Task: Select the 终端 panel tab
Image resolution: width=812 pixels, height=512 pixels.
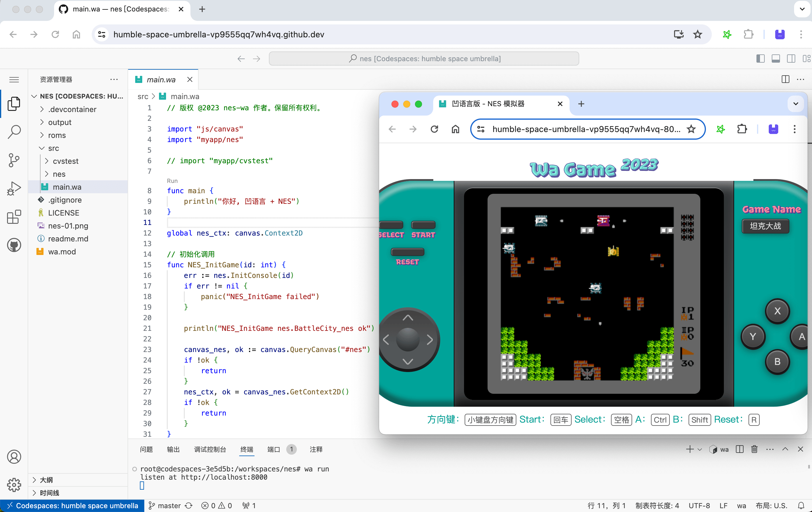Action: point(247,449)
